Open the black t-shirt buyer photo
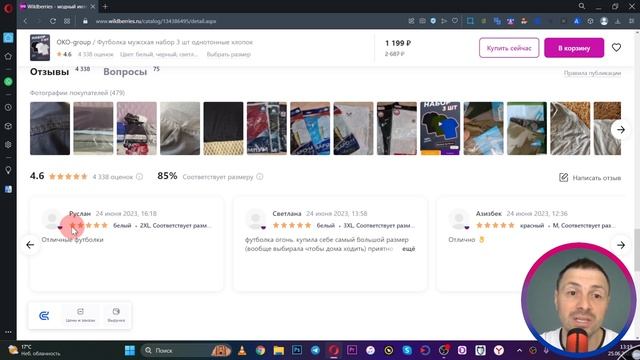This screenshot has width=640, height=360. point(223,128)
